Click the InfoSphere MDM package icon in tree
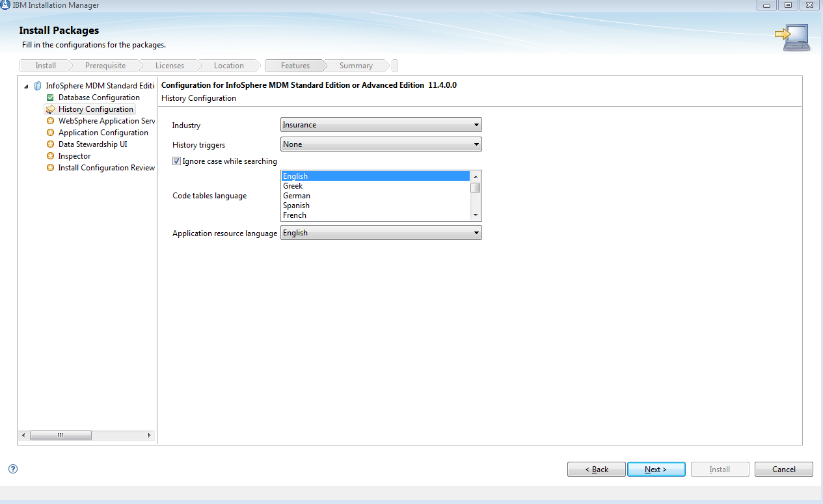 click(x=38, y=86)
